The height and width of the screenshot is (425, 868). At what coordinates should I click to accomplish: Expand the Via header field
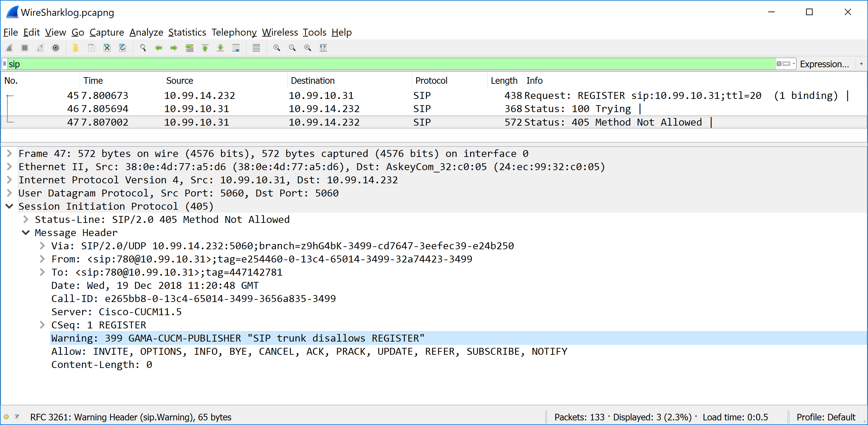click(x=42, y=246)
